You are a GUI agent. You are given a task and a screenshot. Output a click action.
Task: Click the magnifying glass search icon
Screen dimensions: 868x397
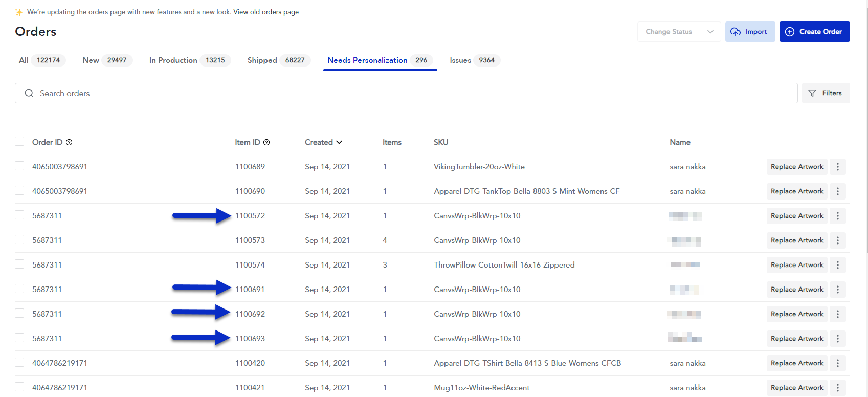(29, 93)
